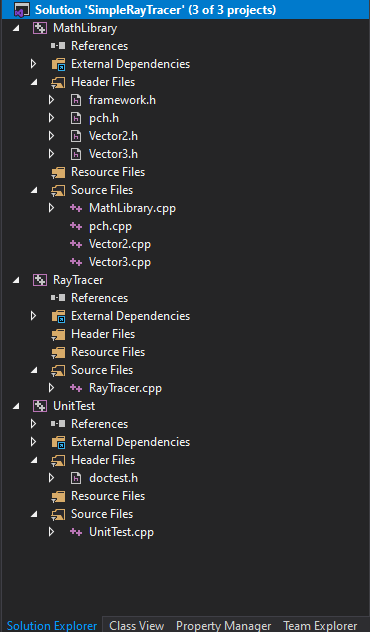Expand External Dependencies under MathLibrary

[x=33, y=64]
